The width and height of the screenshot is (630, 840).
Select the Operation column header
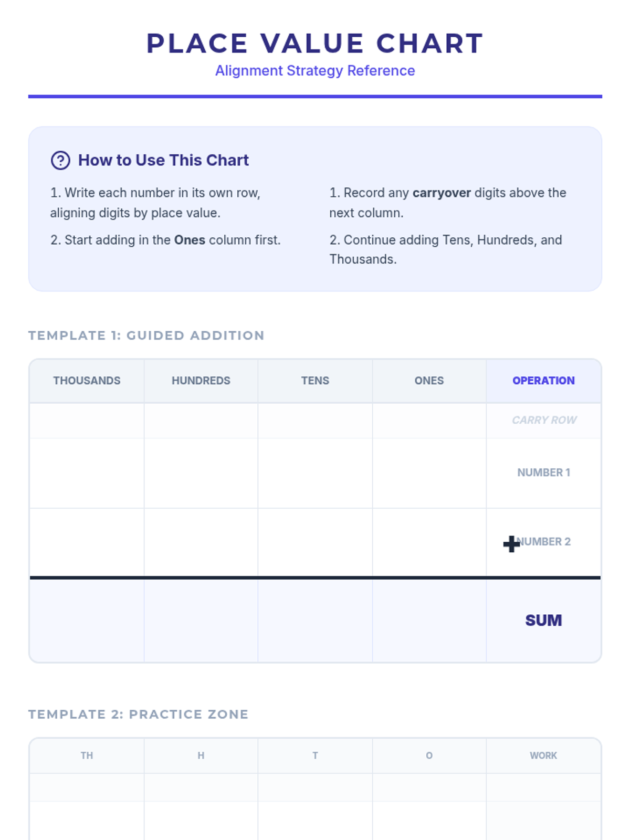543,381
